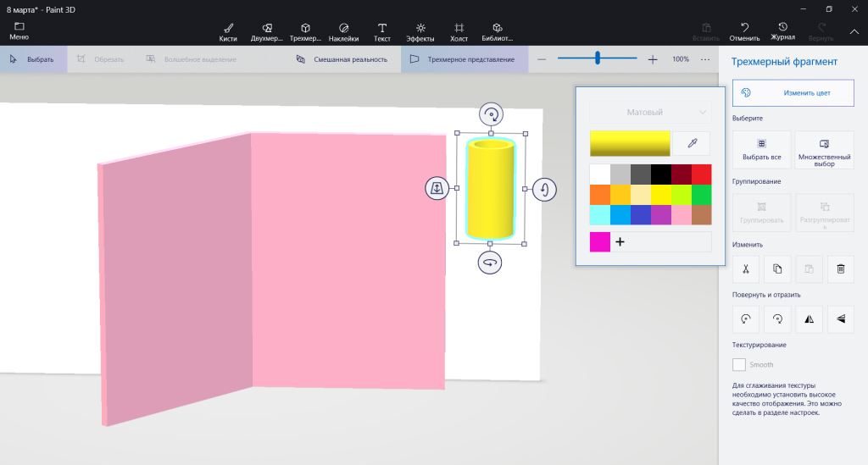The height and width of the screenshot is (465, 868).
Task: Flip the object horizontally
Action: [809, 319]
